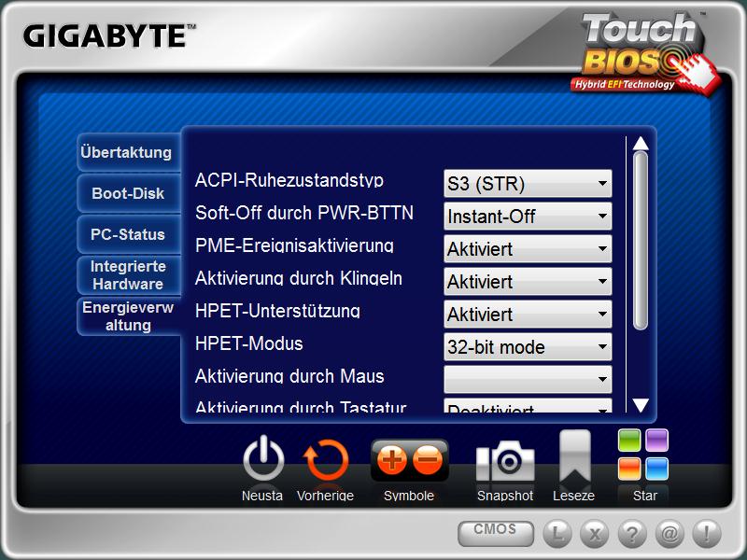Select the green square Star icon
747x560 pixels.
[629, 440]
